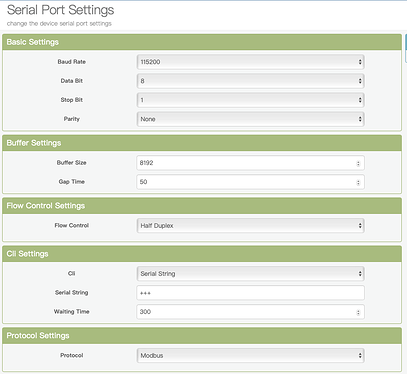Screen dimensions: 407x374
Task: Click the Gap Time stepper arrows
Action: tap(358, 182)
